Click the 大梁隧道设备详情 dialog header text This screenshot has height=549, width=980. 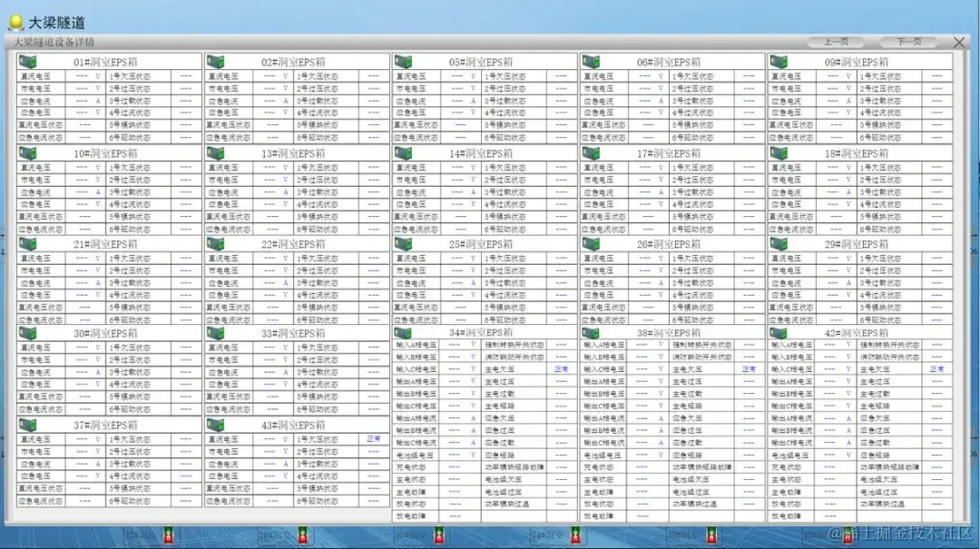point(54,42)
